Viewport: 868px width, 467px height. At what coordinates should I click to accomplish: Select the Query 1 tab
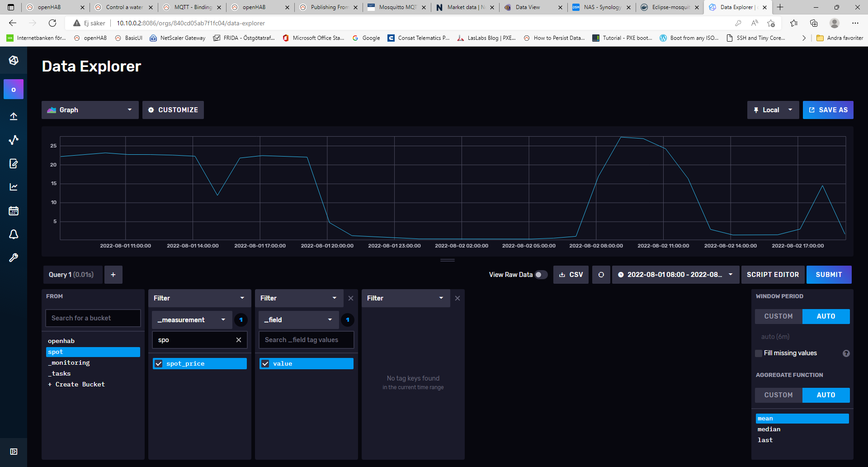coord(71,275)
